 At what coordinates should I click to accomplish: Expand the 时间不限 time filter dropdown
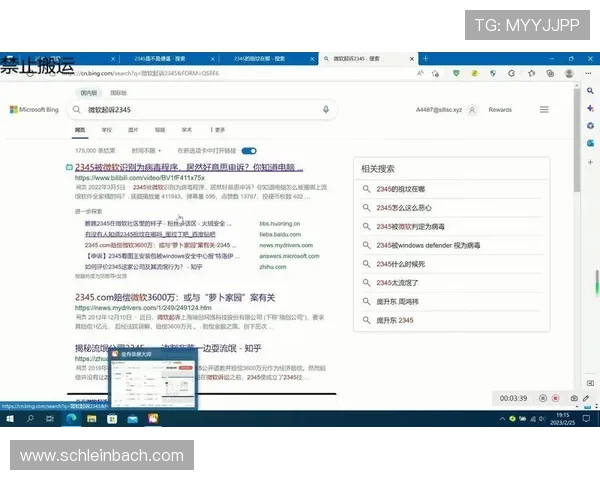coord(146,151)
